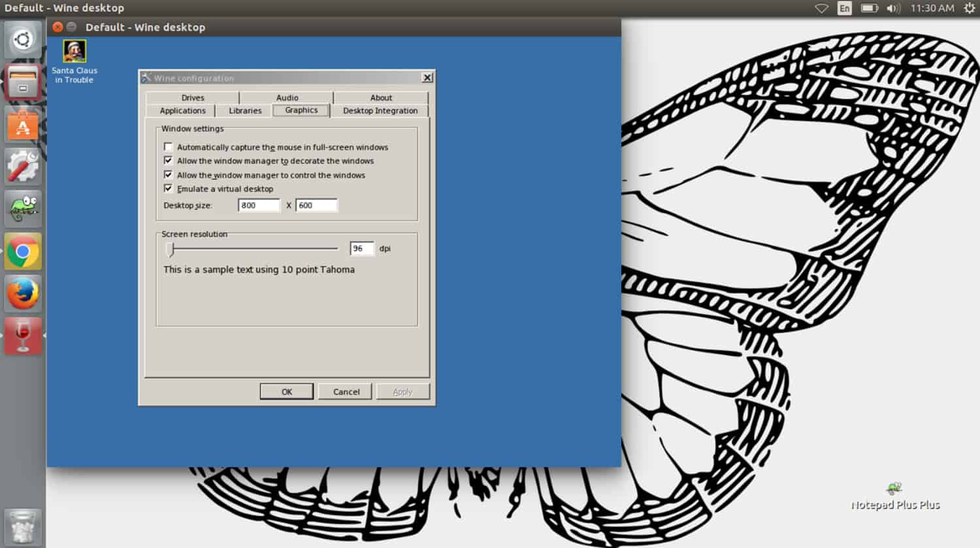Select Santa Claus in Trouble desktop icon

(x=74, y=62)
